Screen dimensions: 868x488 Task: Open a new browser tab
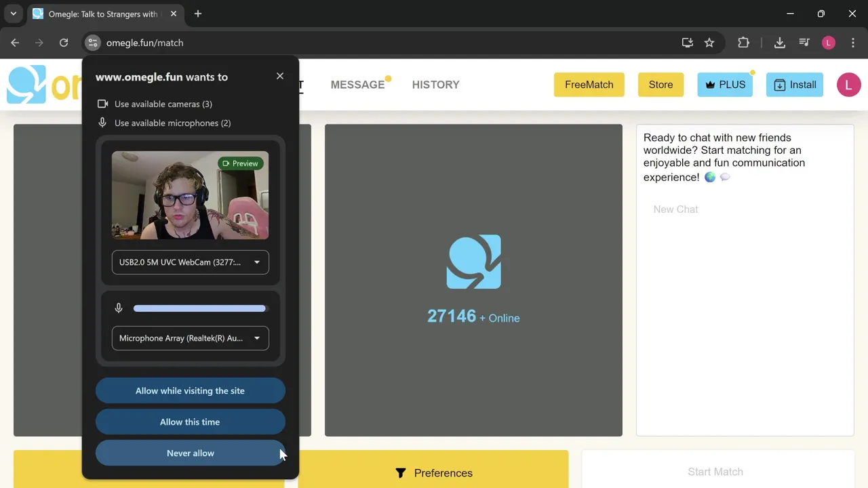coord(198,14)
